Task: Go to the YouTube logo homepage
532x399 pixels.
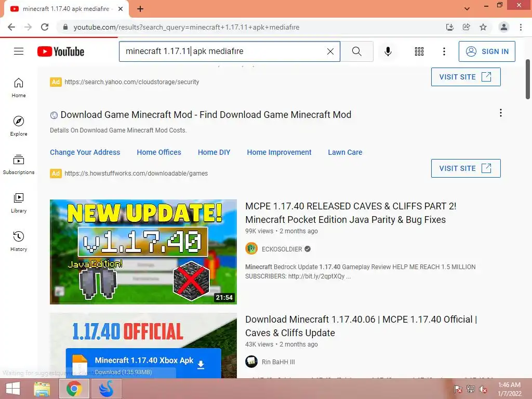Action: click(61, 51)
